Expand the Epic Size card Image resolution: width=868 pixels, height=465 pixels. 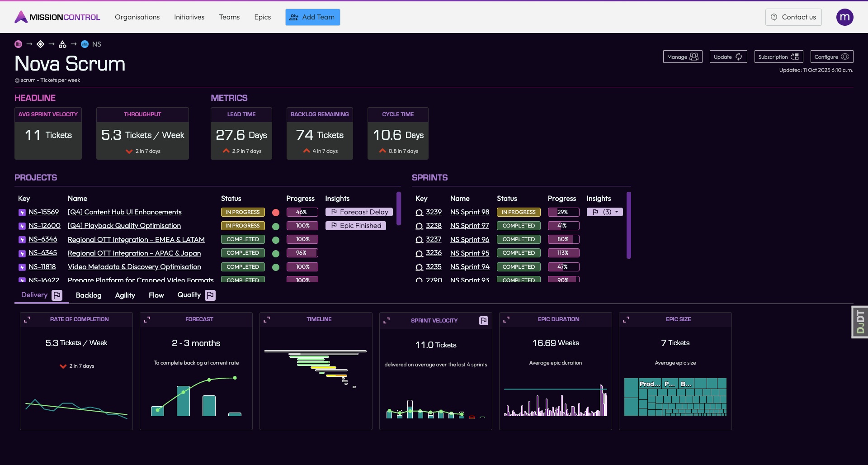[x=626, y=319]
